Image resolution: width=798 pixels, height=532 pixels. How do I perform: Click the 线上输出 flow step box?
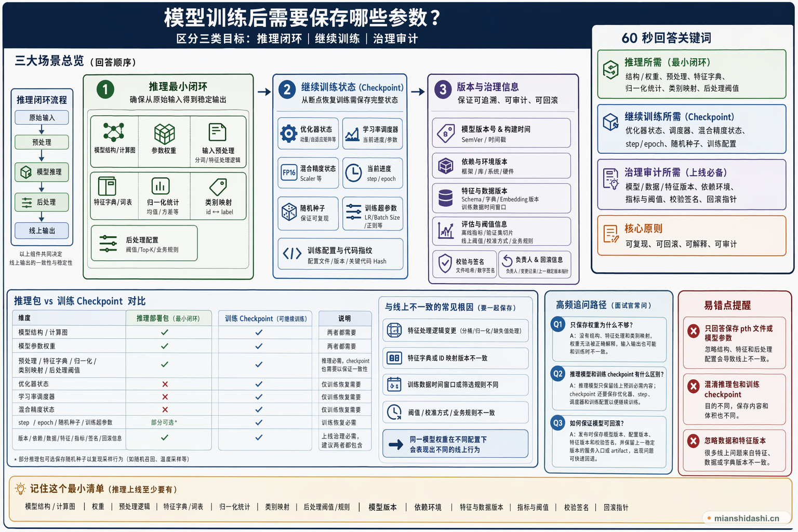tap(42, 231)
